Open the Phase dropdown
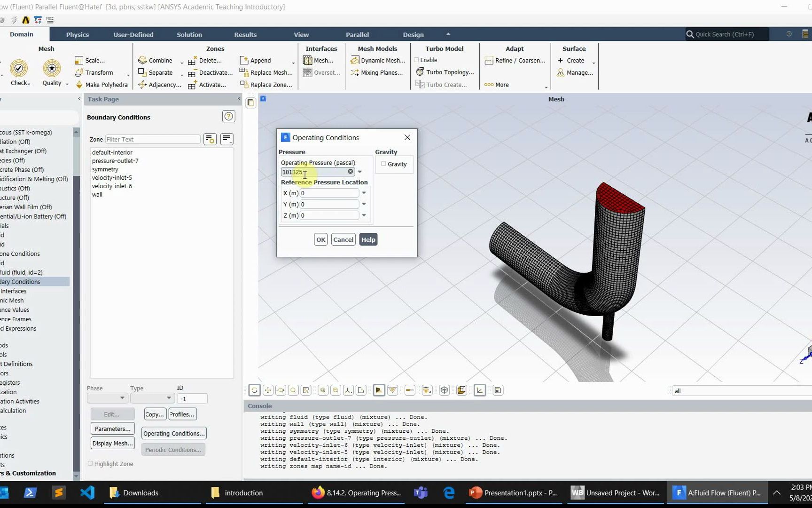The height and width of the screenshot is (508, 812). point(107,398)
